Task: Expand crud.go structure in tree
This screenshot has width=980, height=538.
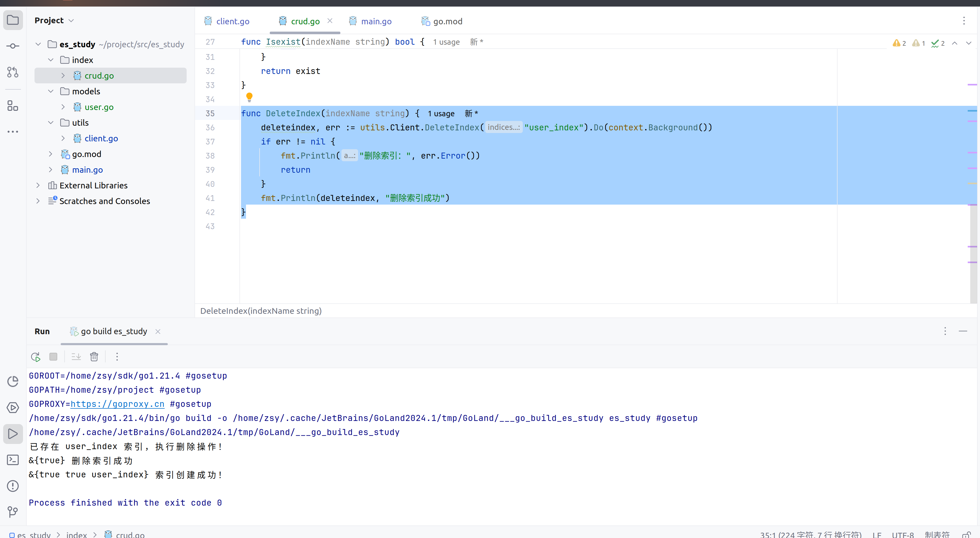Action: (63, 76)
